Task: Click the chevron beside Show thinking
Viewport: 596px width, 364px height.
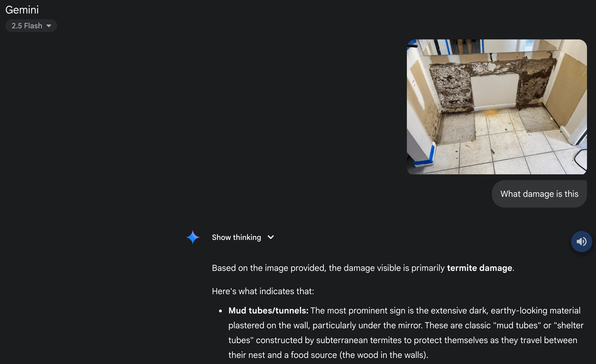Action: 271,237
